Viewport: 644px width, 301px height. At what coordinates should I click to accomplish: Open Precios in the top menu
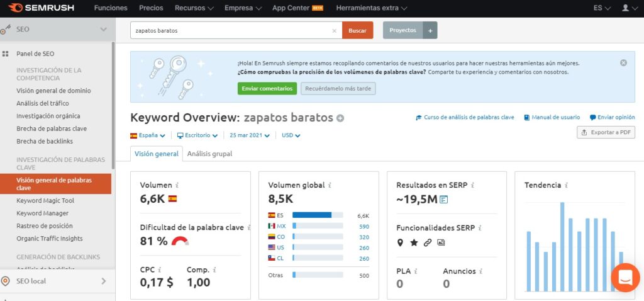coord(151,8)
